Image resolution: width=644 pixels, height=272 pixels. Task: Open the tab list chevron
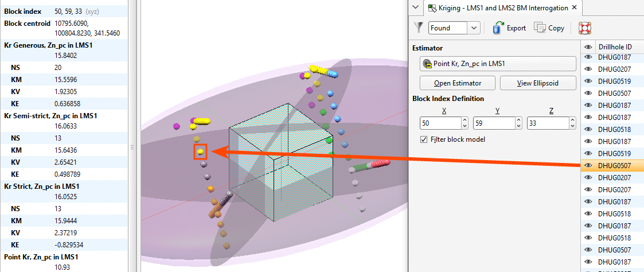(x=416, y=8)
